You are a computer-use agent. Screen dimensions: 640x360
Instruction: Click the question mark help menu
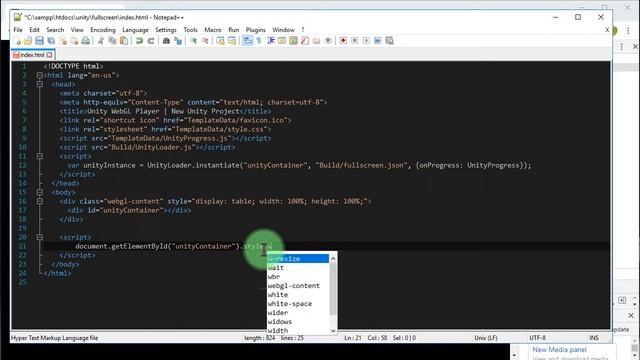point(302,30)
